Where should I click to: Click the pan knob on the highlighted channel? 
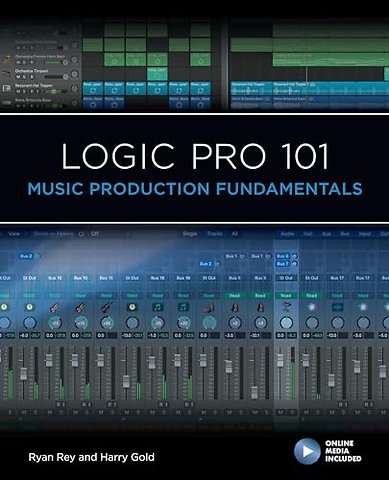(x=286, y=322)
